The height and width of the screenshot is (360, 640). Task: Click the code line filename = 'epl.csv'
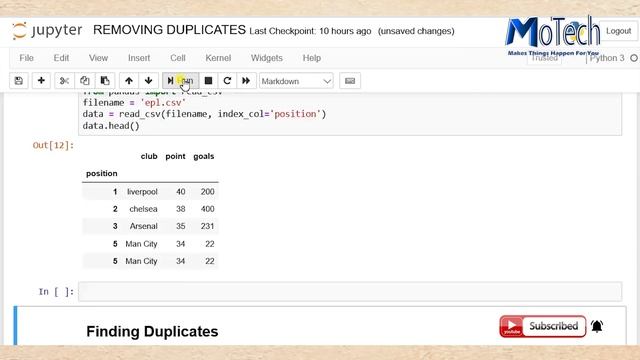134,103
